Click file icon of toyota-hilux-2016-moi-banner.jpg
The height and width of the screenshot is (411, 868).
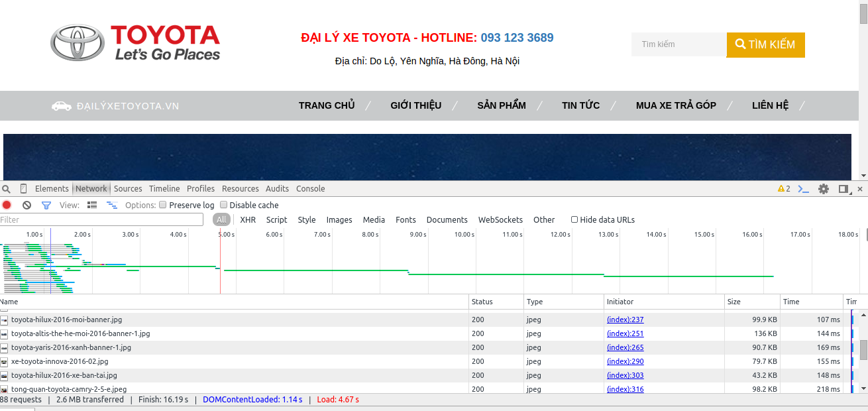[4, 320]
